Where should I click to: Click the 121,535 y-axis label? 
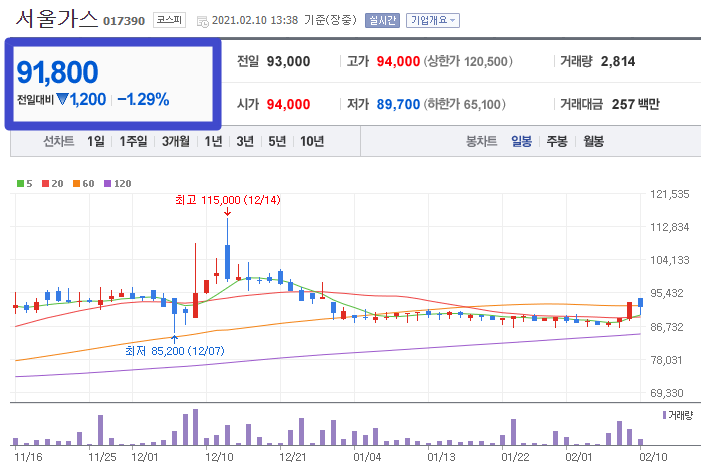click(670, 194)
